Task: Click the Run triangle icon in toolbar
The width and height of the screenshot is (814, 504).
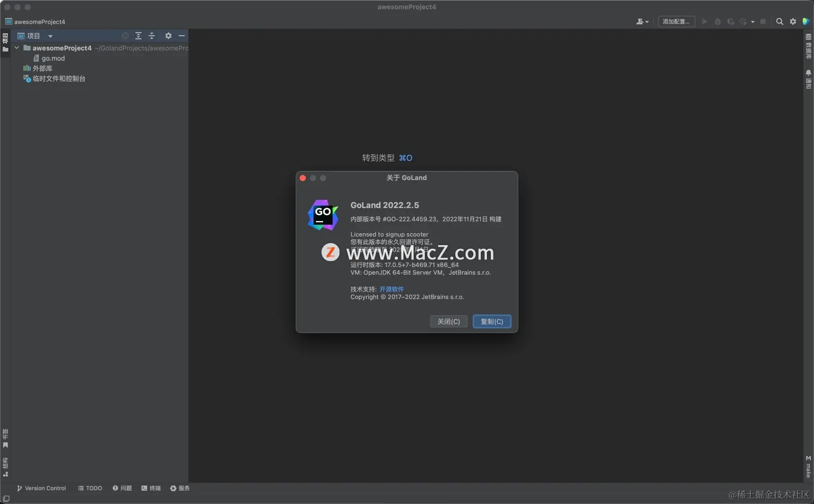Action: coord(705,21)
